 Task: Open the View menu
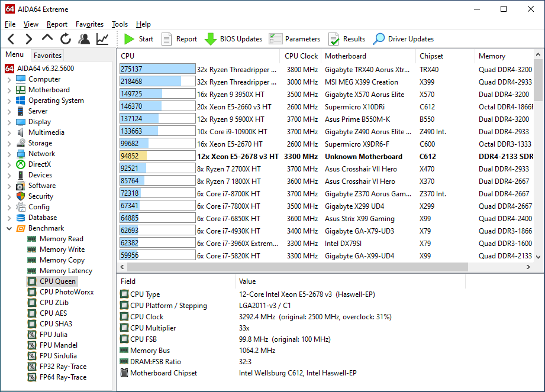(x=31, y=24)
